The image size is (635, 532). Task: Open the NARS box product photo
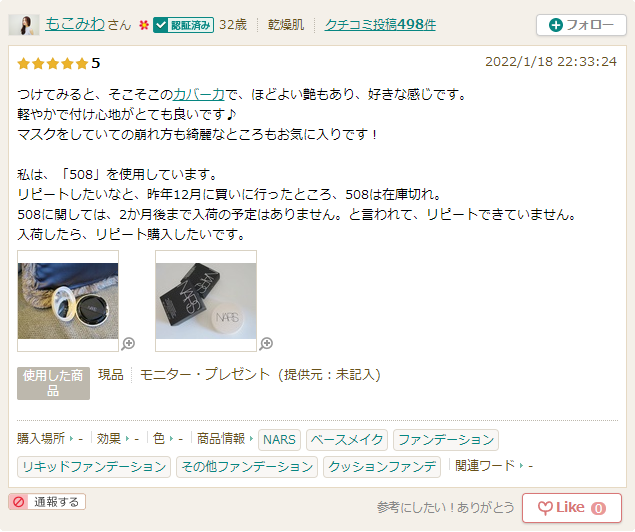pyautogui.click(x=206, y=301)
